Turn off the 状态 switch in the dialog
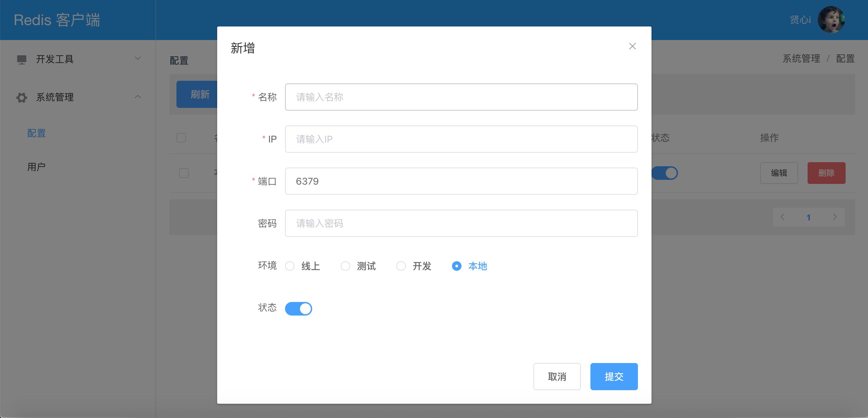 [299, 308]
